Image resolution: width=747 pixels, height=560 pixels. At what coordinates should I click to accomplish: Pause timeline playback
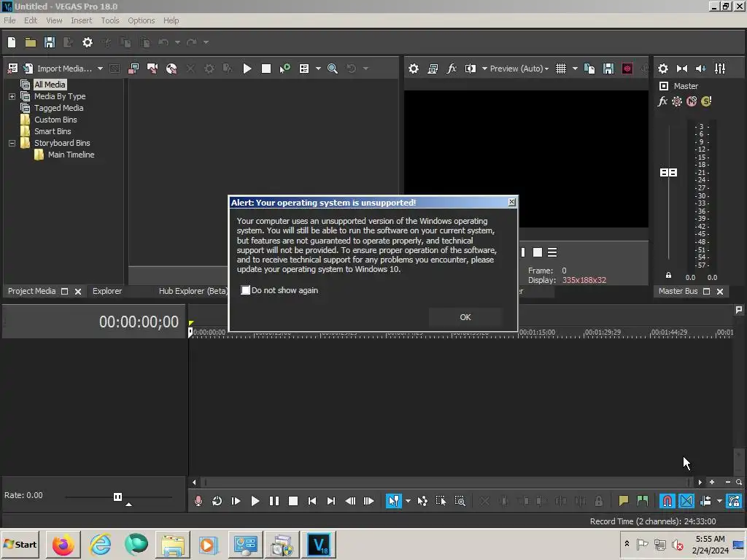point(274,501)
